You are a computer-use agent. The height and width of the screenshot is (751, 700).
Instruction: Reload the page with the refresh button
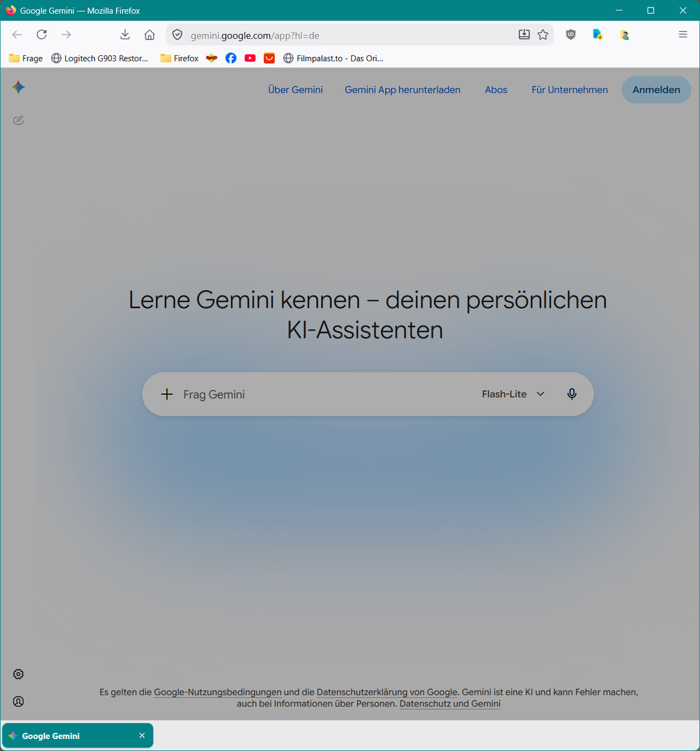[x=41, y=35]
